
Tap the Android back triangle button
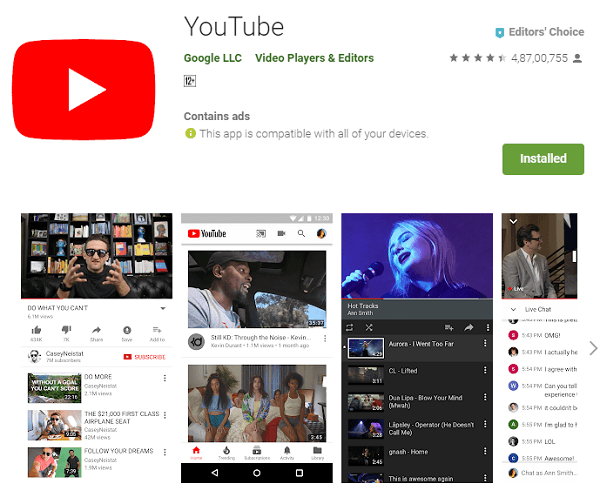point(215,473)
